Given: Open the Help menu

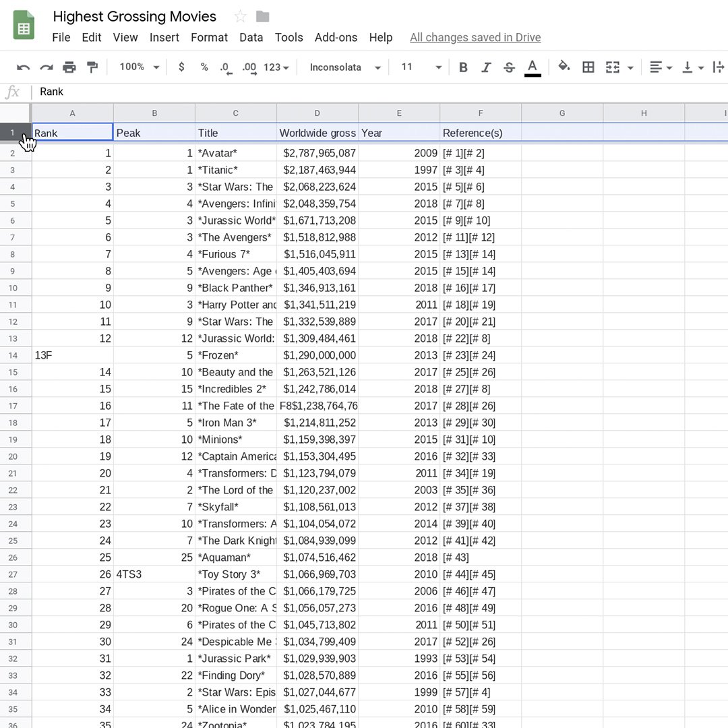Looking at the screenshot, I should point(381,38).
